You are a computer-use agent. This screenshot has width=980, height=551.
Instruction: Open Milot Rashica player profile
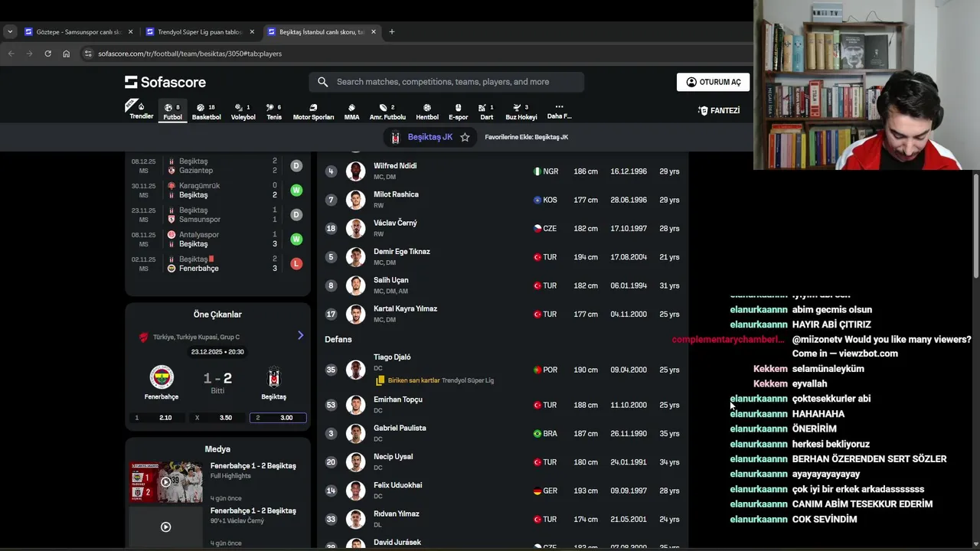(502, 200)
